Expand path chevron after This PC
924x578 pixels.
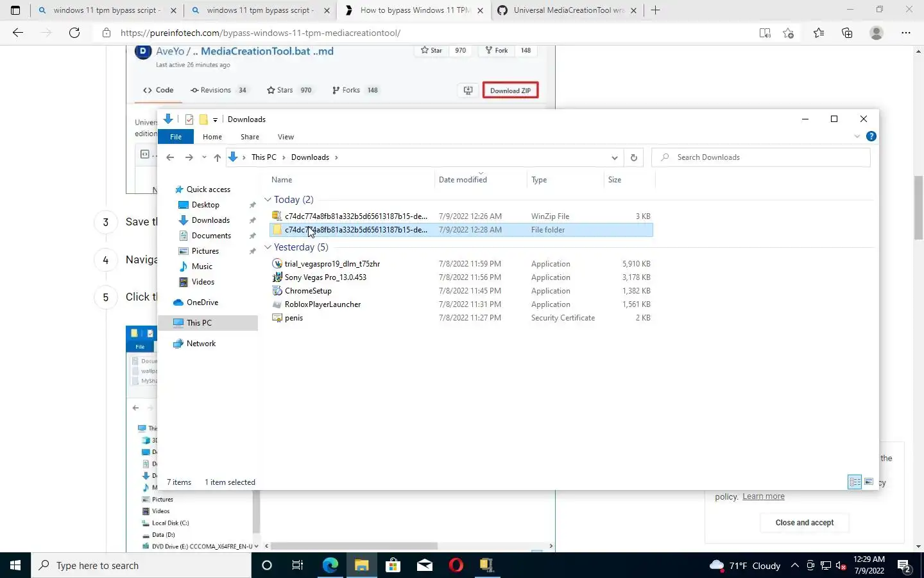coord(284,157)
